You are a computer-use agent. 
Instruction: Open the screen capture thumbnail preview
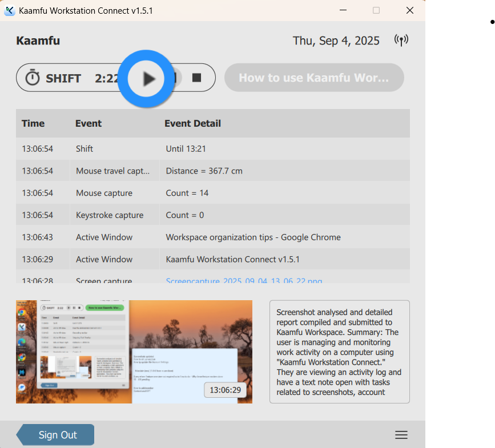pyautogui.click(x=134, y=352)
